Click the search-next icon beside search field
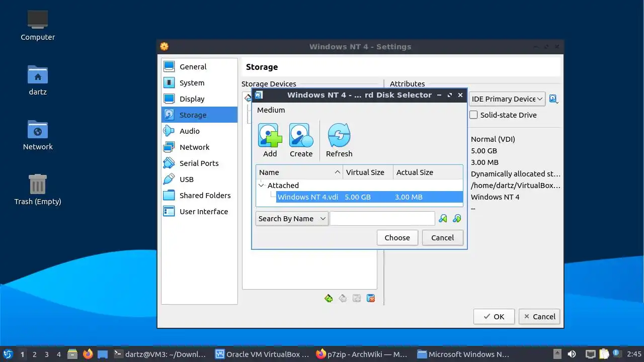 [443, 219]
